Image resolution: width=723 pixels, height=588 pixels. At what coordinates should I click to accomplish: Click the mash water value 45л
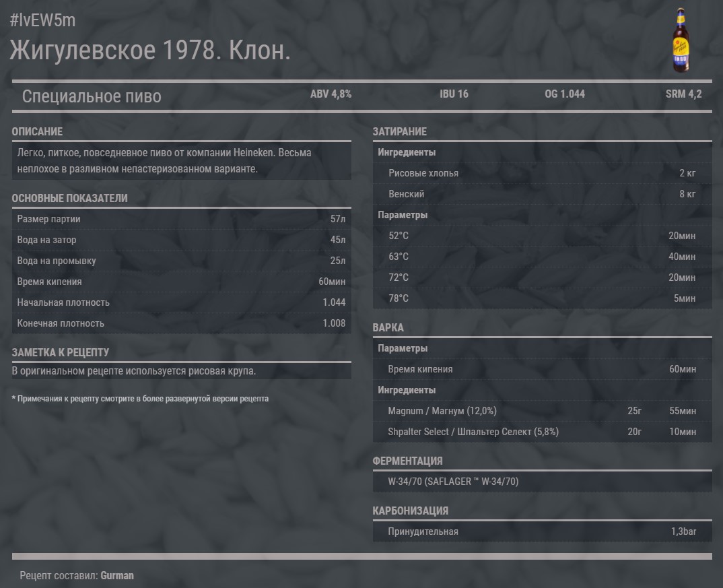point(337,240)
